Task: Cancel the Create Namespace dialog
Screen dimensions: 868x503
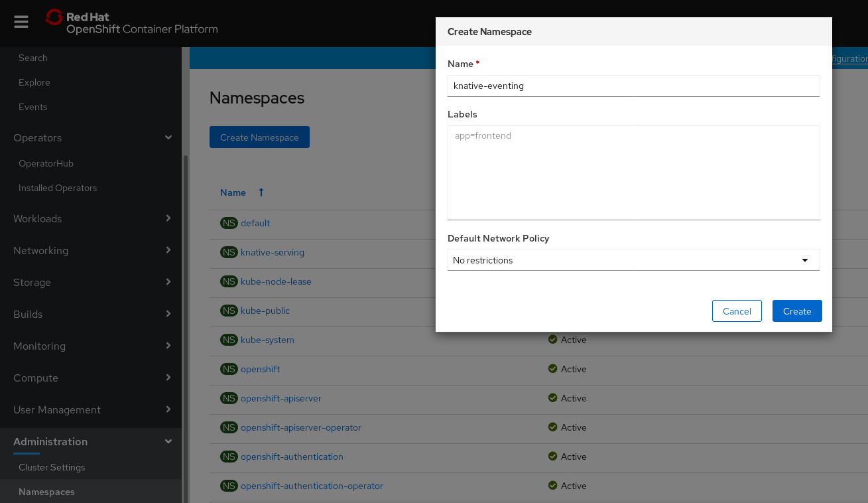Action: [736, 311]
